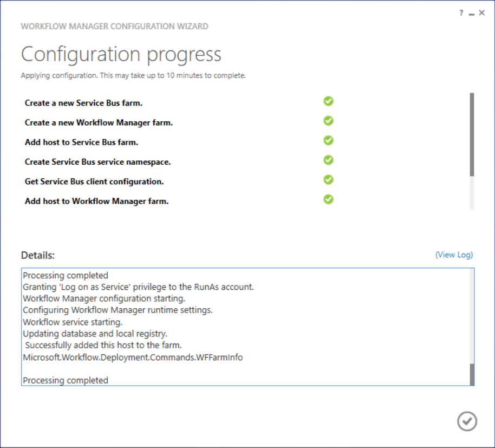Click the status icon for Create Service Bus service namespace

click(328, 160)
